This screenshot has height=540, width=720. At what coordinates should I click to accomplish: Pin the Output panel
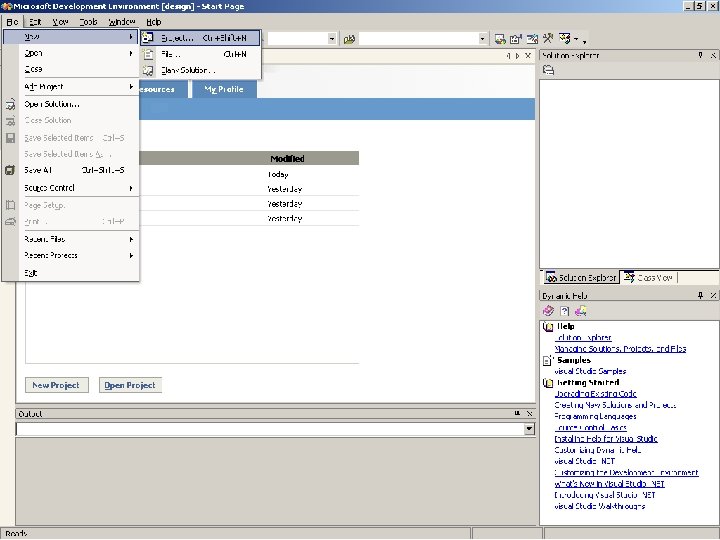[517, 413]
